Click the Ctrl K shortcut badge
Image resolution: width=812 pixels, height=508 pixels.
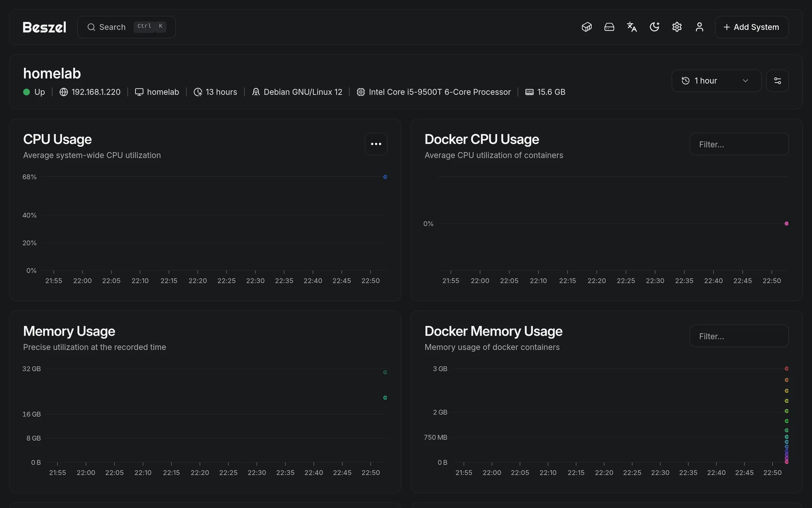click(x=150, y=26)
